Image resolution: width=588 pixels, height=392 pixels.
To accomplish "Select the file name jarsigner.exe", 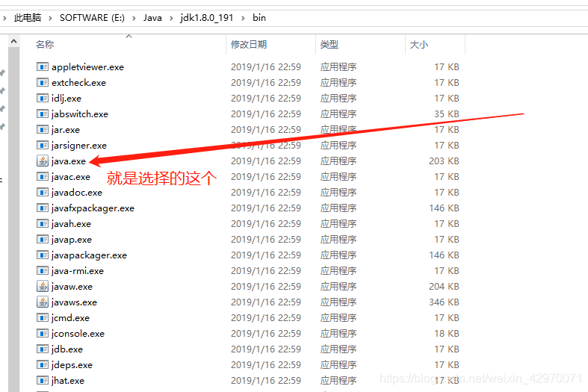I will coord(79,146).
